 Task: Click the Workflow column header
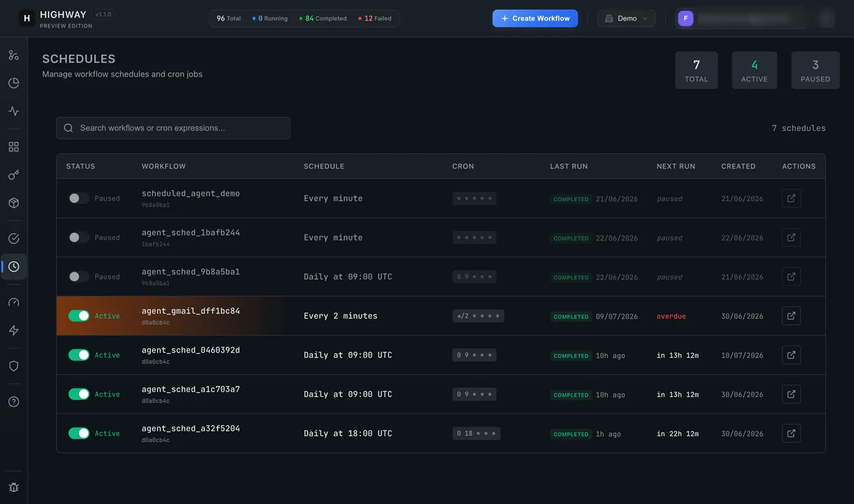point(164,166)
